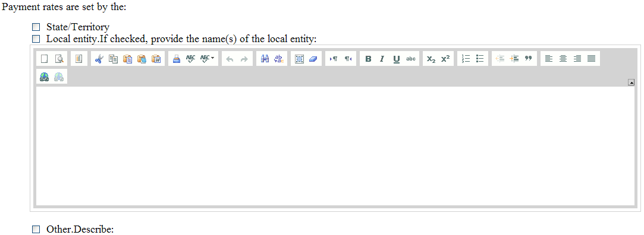
Task: Align text left
Action: click(549, 59)
